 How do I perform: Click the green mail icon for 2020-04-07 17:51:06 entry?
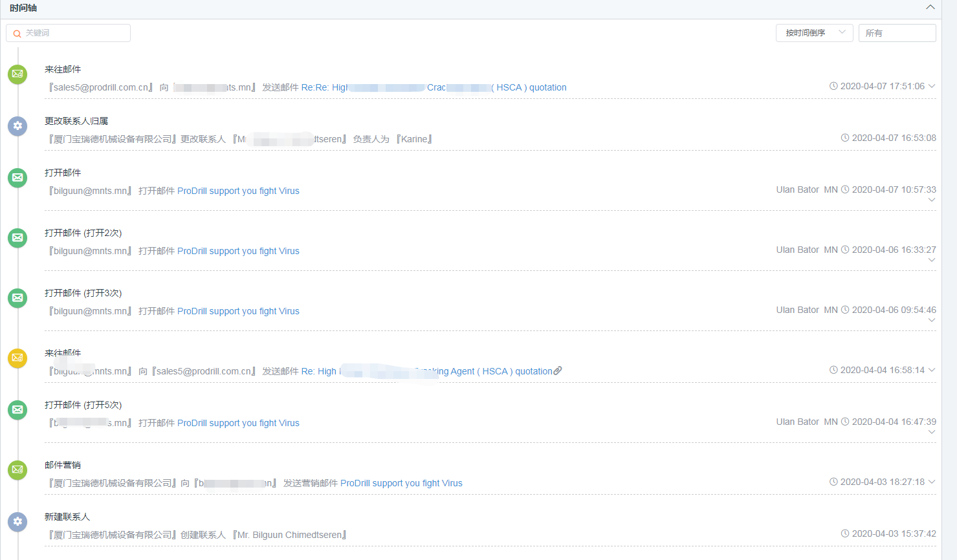pyautogui.click(x=17, y=74)
